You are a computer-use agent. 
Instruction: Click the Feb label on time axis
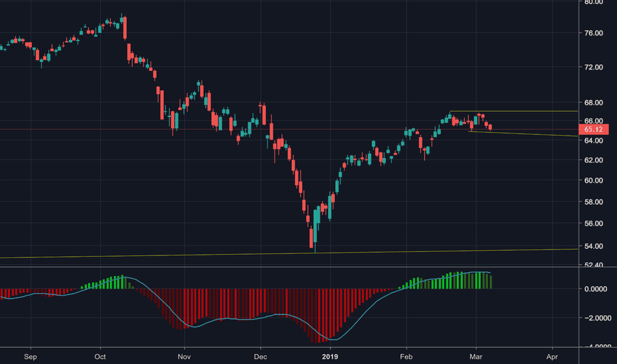[406, 357]
